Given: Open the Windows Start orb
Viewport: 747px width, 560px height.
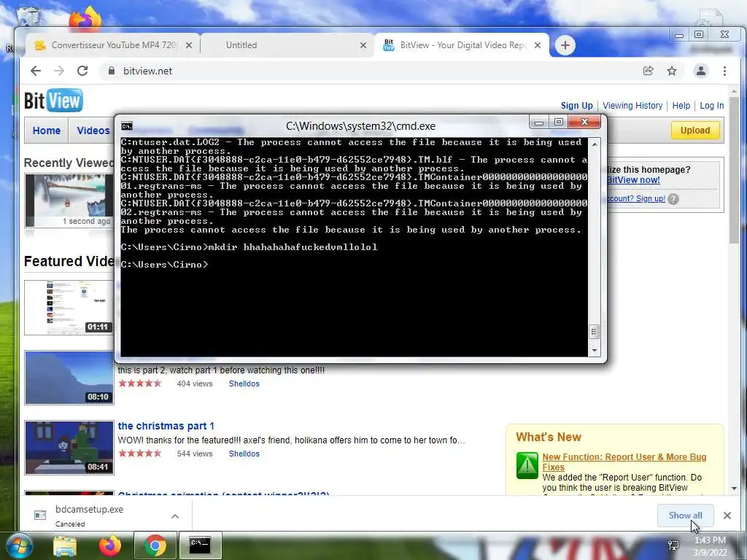Looking at the screenshot, I should [18, 545].
